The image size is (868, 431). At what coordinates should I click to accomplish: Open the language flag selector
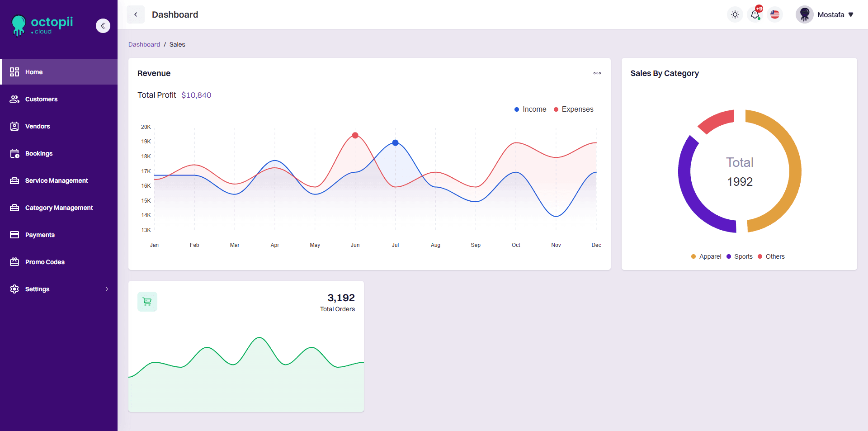775,15
